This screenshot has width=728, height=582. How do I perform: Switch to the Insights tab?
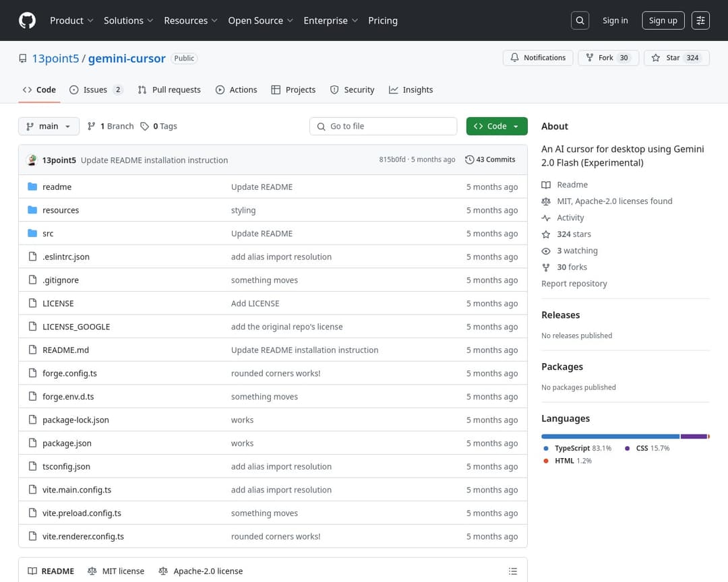(x=411, y=90)
